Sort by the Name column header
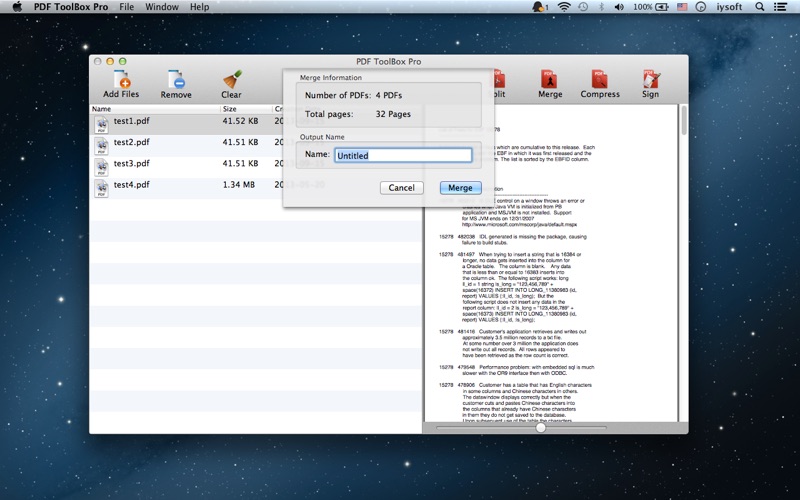This screenshot has height=500, width=800. (x=155, y=109)
